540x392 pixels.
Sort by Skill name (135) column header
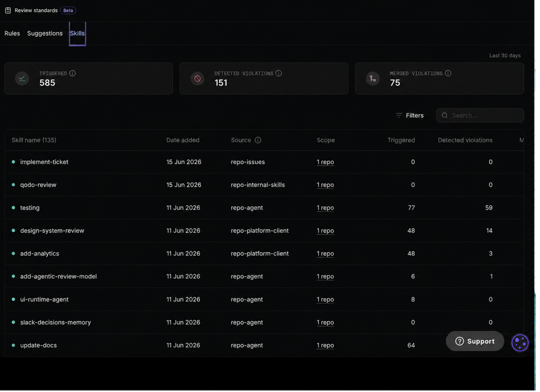tap(34, 141)
